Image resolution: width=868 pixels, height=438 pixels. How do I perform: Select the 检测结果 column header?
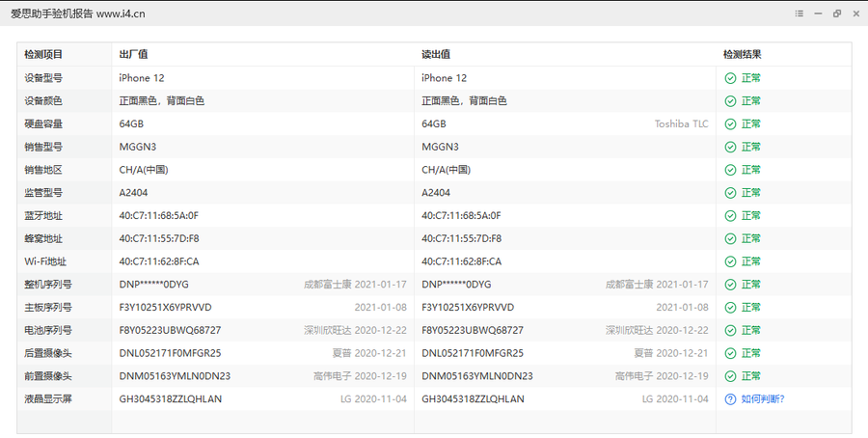(743, 54)
